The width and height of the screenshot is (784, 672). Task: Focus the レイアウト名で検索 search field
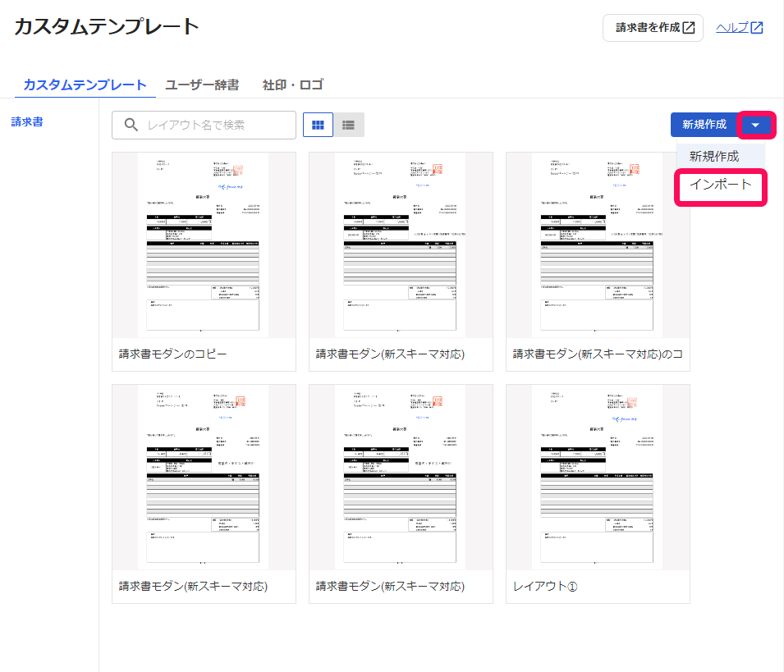tap(204, 125)
